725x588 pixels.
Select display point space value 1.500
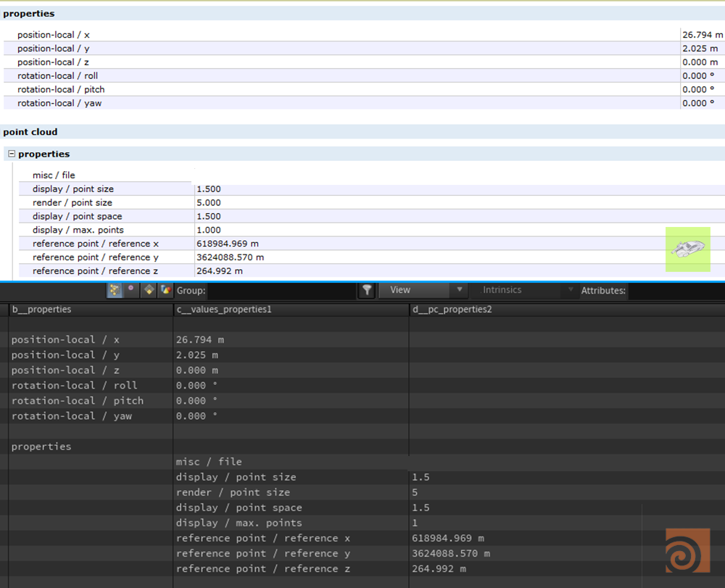209,216
